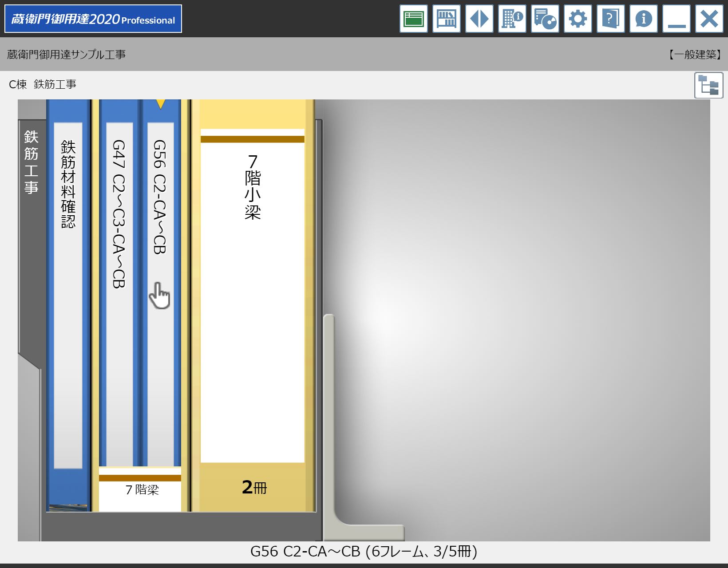The image size is (728, 568).
Task: Open the settings gear icon
Action: 578,19
